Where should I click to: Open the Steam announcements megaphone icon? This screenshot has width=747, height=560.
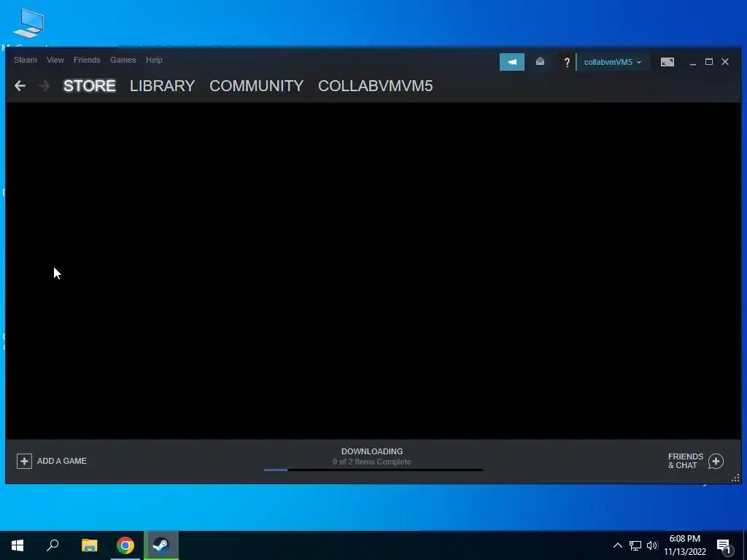click(511, 62)
